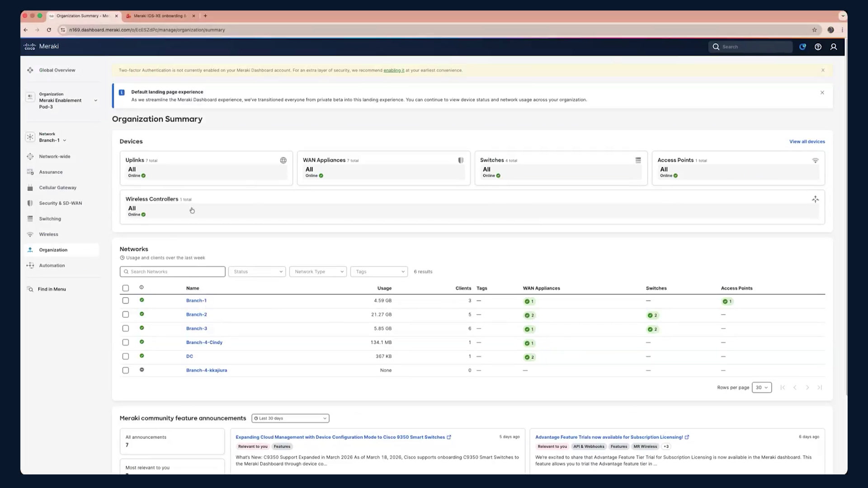Open the user account profile icon
The image size is (868, 488).
[834, 47]
